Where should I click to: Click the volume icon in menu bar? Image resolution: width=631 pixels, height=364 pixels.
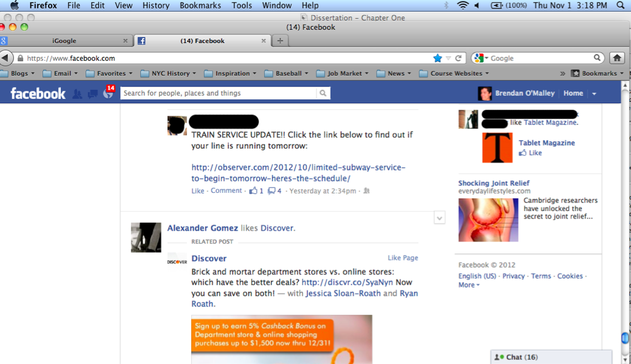477,5
